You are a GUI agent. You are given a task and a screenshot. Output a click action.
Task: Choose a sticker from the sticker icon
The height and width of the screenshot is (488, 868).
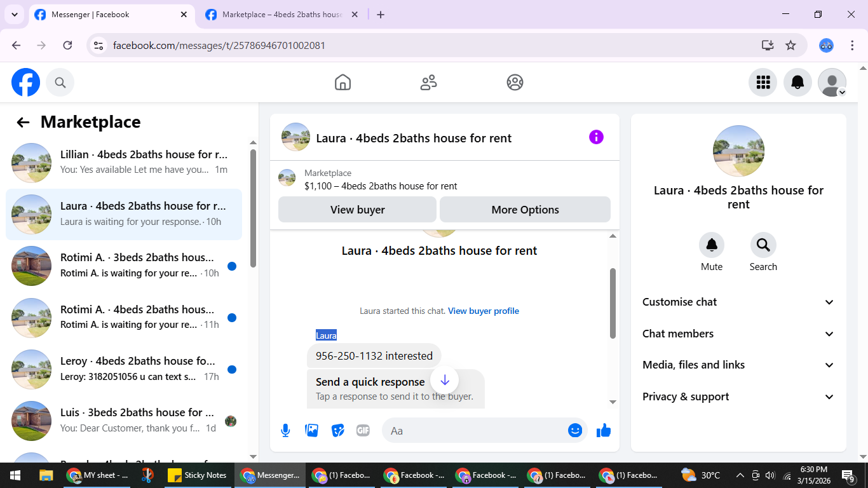coord(337,430)
